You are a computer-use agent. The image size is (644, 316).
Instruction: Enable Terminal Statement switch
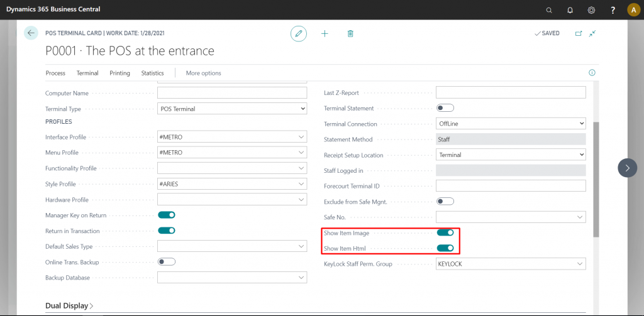(x=445, y=108)
